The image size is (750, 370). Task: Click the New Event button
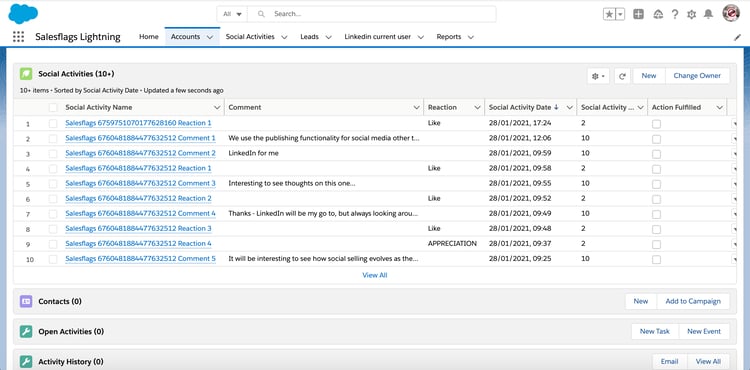click(704, 331)
